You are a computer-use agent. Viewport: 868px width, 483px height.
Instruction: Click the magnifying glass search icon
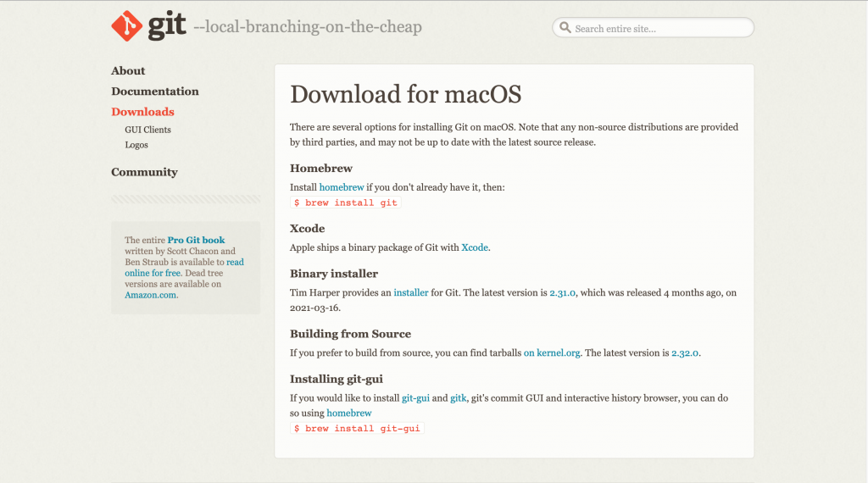565,28
